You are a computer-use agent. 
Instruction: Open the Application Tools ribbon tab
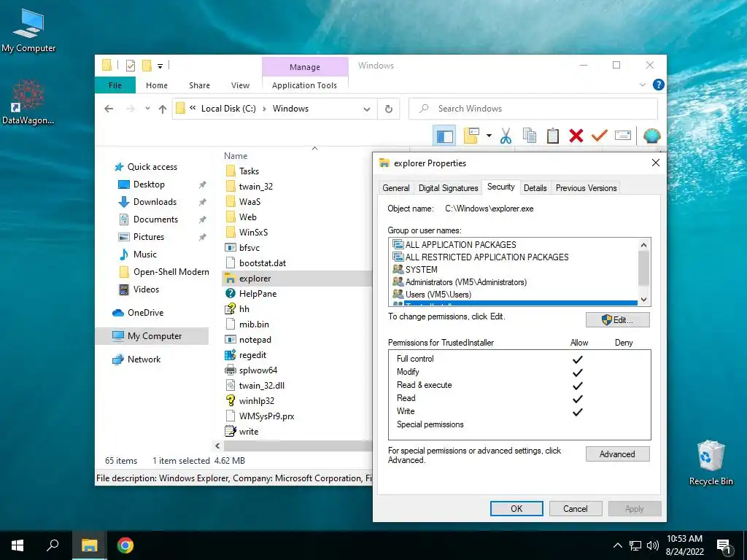[x=304, y=85]
